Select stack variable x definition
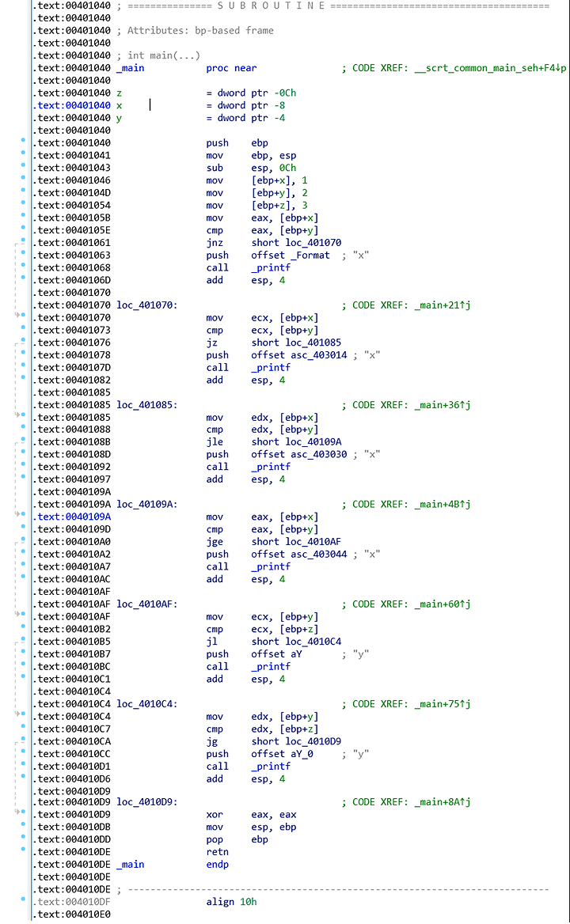Screen dimensions: 570x924 coord(119,105)
